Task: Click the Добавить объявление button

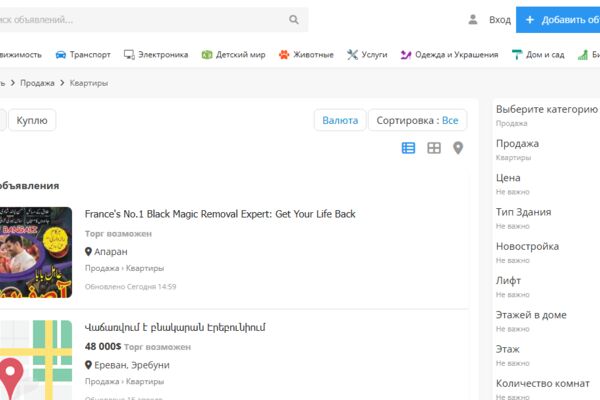Action: 558,20
